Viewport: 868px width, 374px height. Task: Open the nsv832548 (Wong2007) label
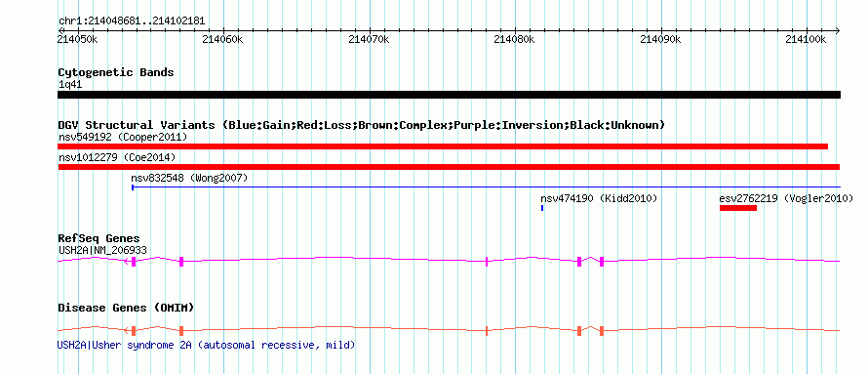pyautogui.click(x=189, y=179)
